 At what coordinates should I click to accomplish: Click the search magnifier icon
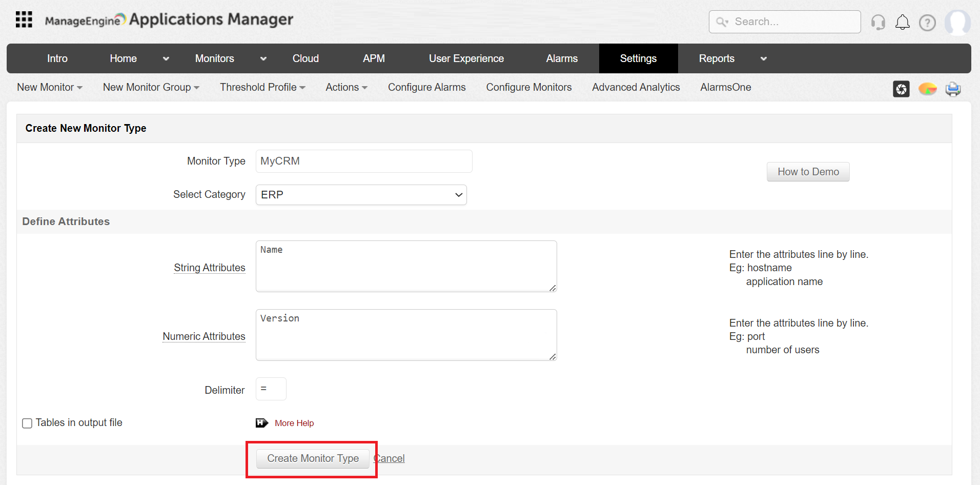point(722,22)
